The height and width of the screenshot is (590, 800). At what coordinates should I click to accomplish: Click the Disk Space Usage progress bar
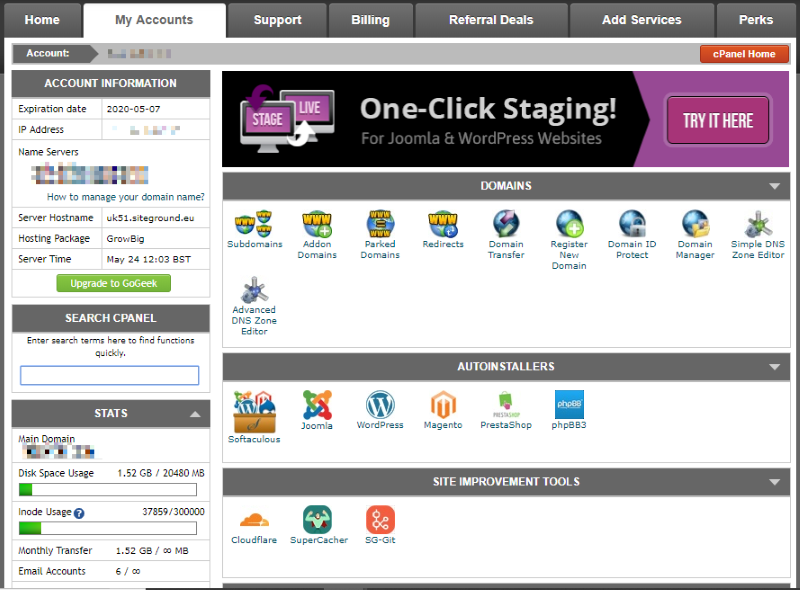[108, 489]
